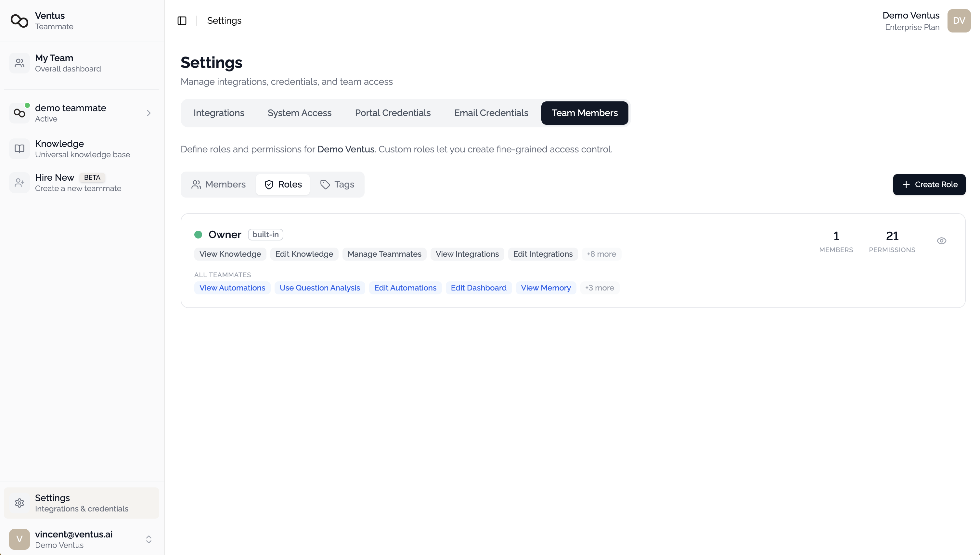Open the Portal Credentials tab
Screen dimensions: 980x555
click(393, 113)
